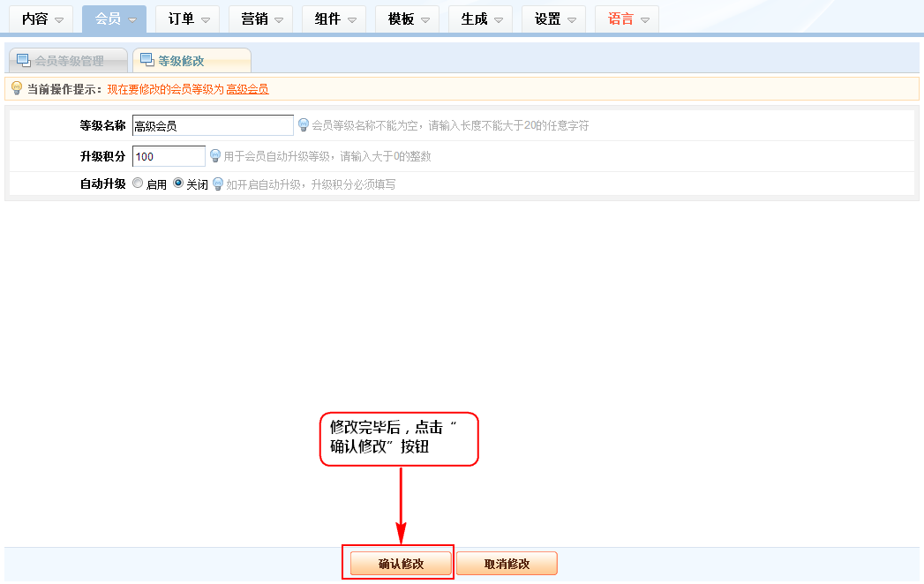Select the 关闭 auto-upgrade radio button
The width and height of the screenshot is (924, 584).
(x=178, y=183)
